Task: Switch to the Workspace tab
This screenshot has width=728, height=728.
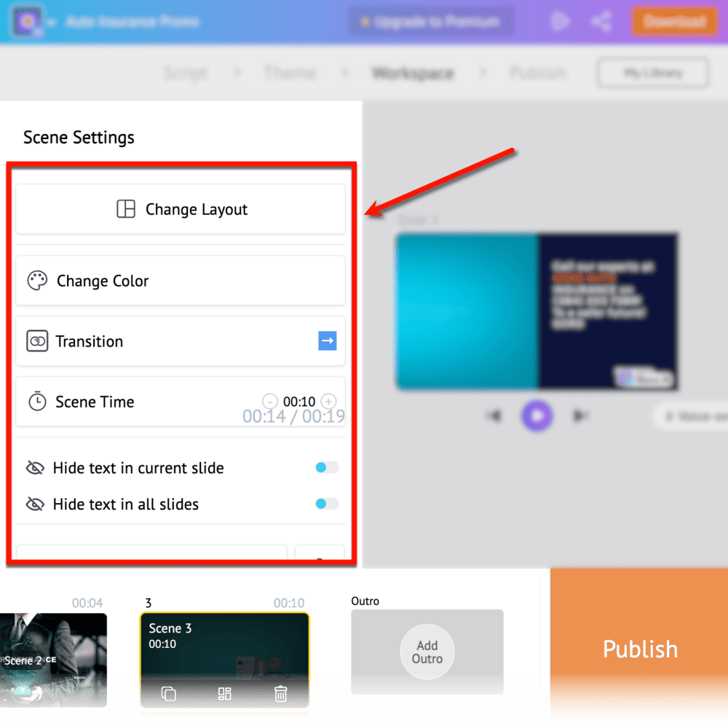Action: click(413, 73)
